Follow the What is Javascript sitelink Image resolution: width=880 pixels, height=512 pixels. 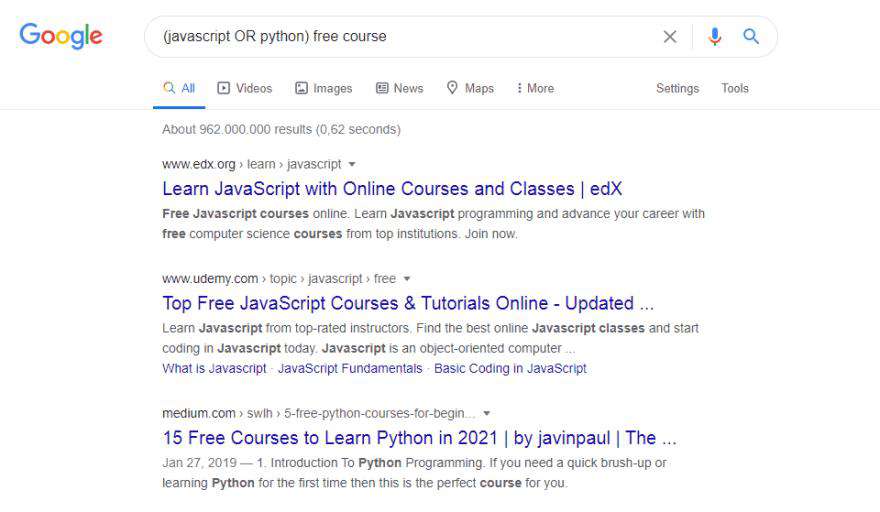click(214, 369)
